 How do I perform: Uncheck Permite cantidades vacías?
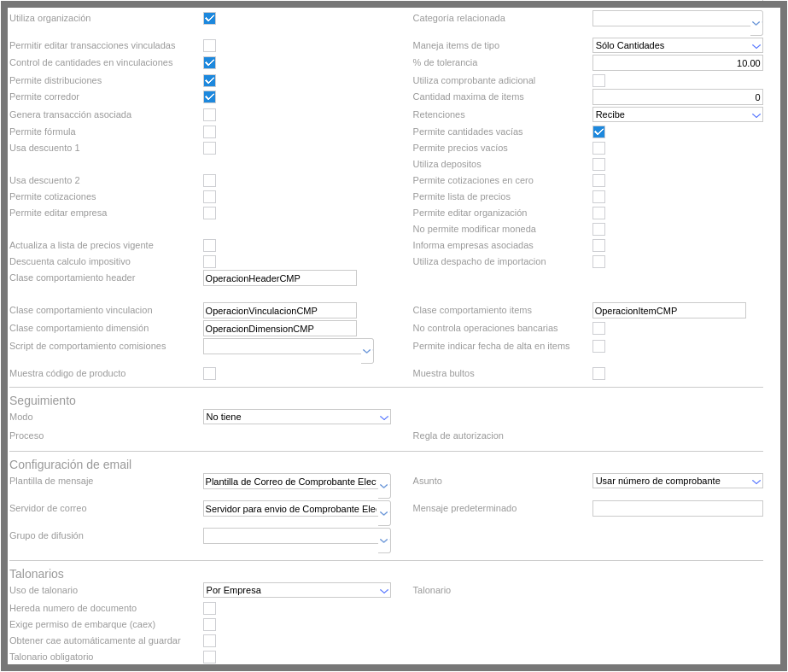click(x=598, y=131)
